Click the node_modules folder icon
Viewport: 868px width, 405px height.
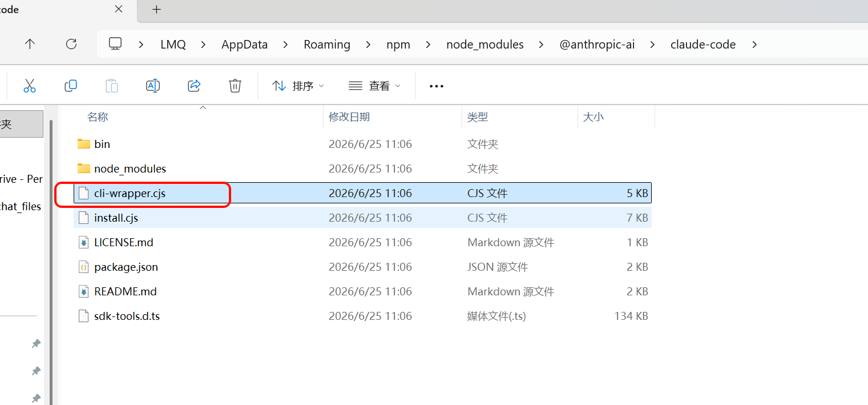pos(84,169)
